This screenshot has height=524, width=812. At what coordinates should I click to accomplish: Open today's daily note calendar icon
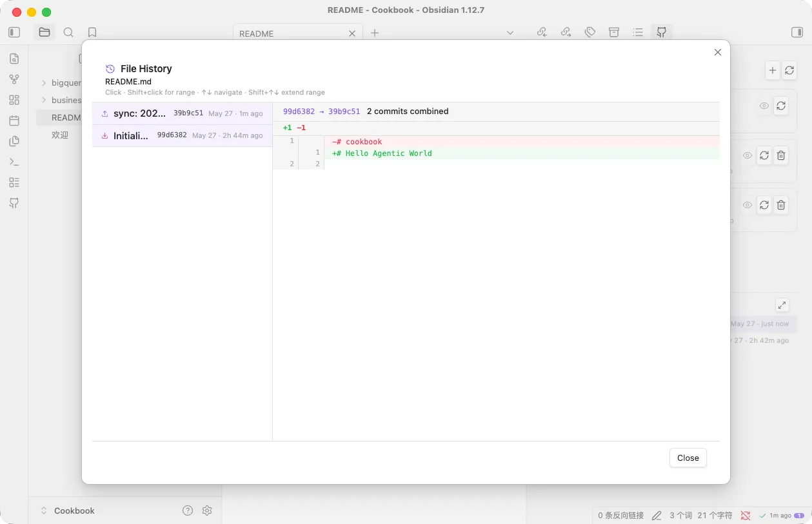click(14, 121)
